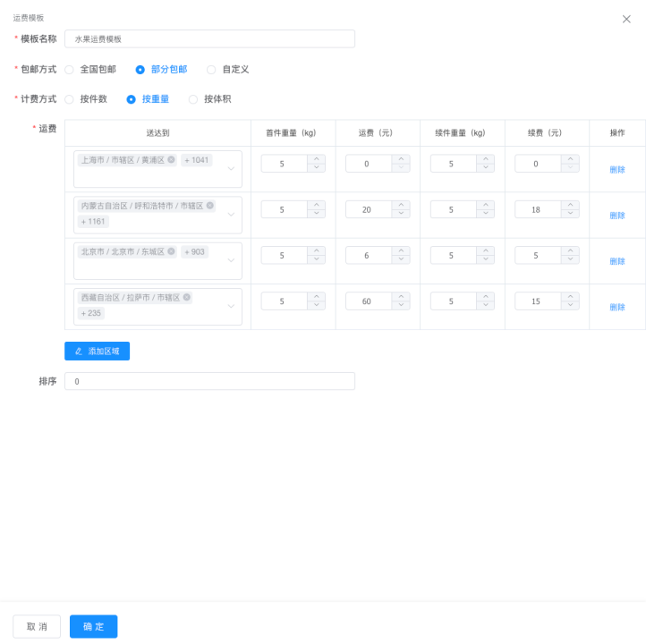Increase 运费 in the 上海市 row
646x644 pixels.
coord(401,159)
